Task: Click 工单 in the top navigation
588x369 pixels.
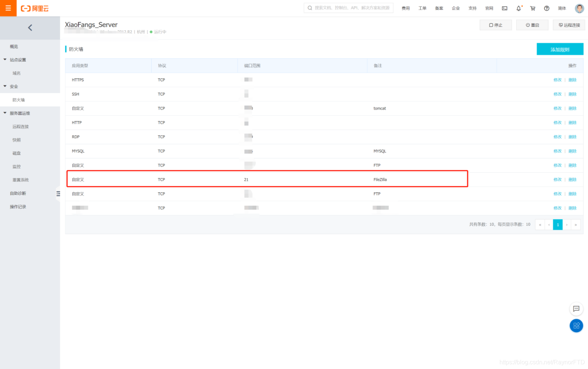Action: 423,8
